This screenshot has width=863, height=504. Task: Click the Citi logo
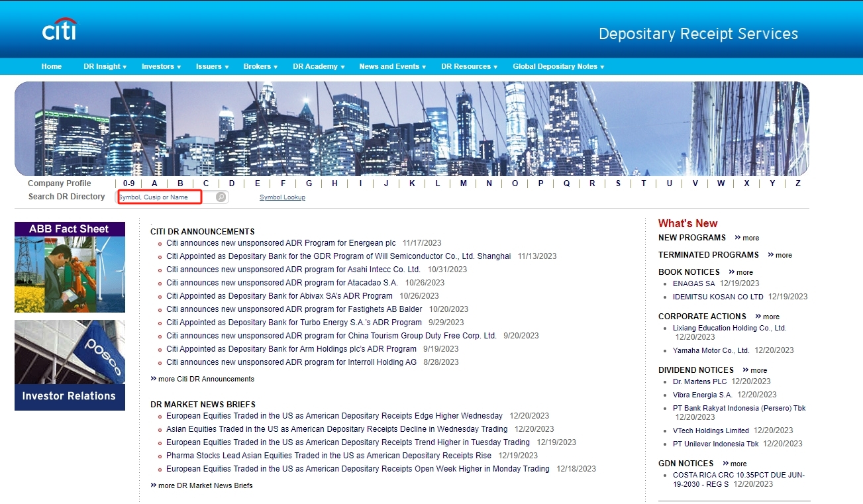(x=59, y=29)
